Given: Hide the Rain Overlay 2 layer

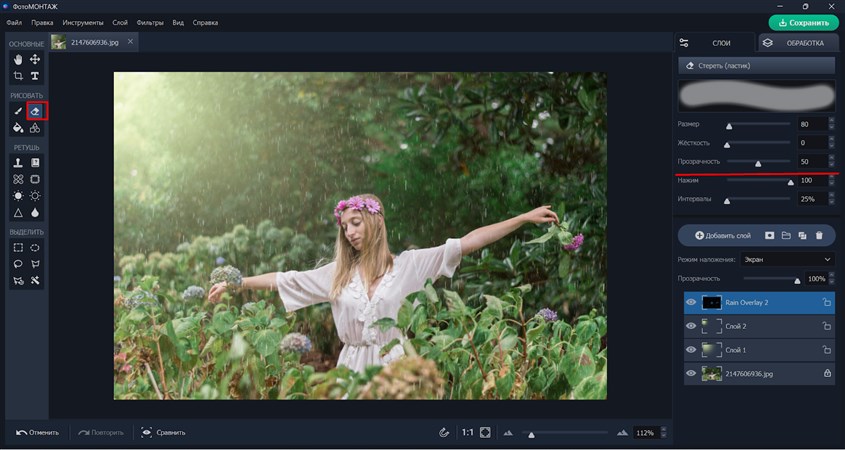Looking at the screenshot, I should point(691,302).
